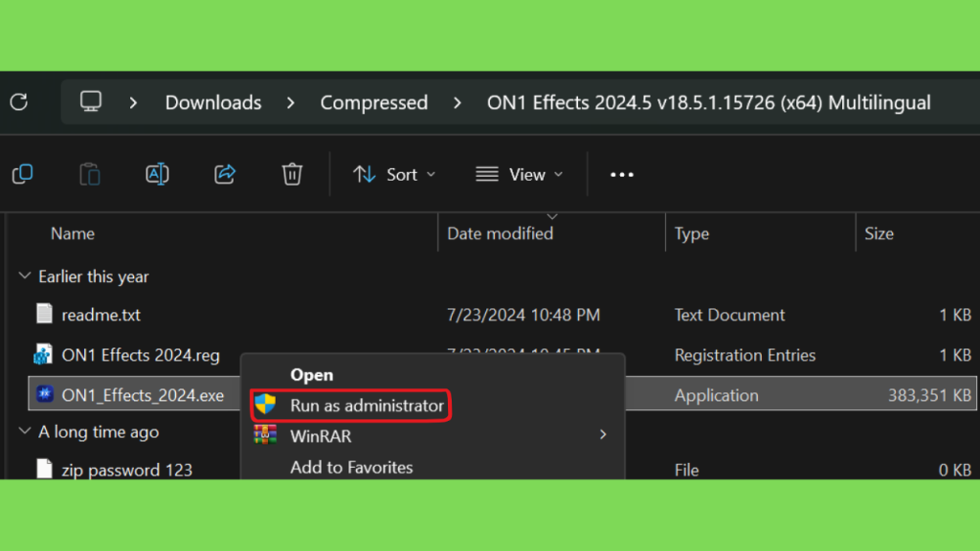980x551 pixels.
Task: Go to Compressed in the breadcrumb path
Action: (x=374, y=102)
